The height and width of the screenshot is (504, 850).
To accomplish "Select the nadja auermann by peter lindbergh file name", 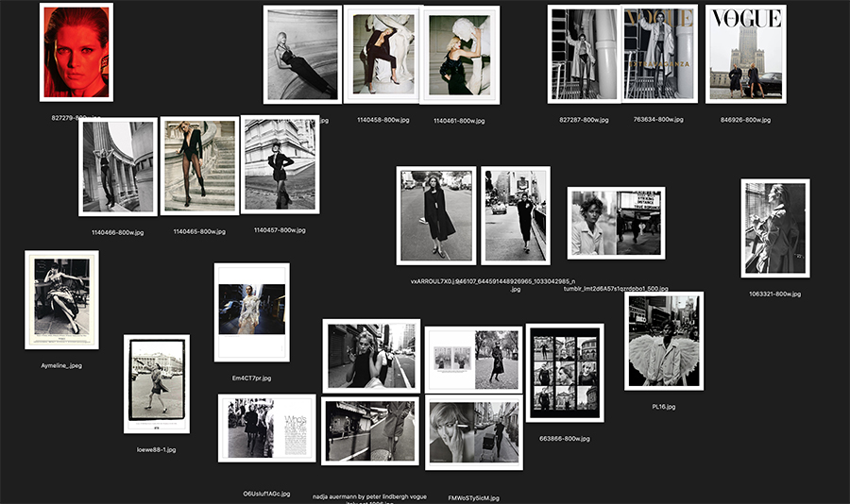I will coord(369,498).
